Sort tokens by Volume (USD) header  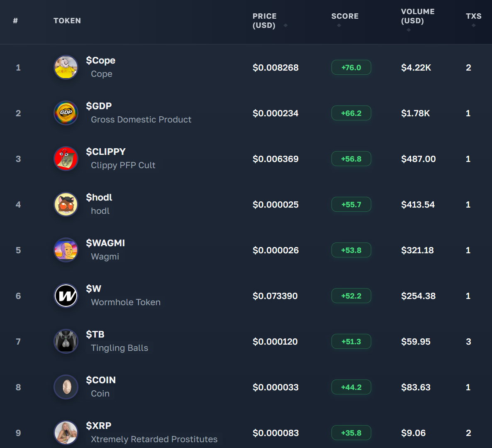[417, 17]
